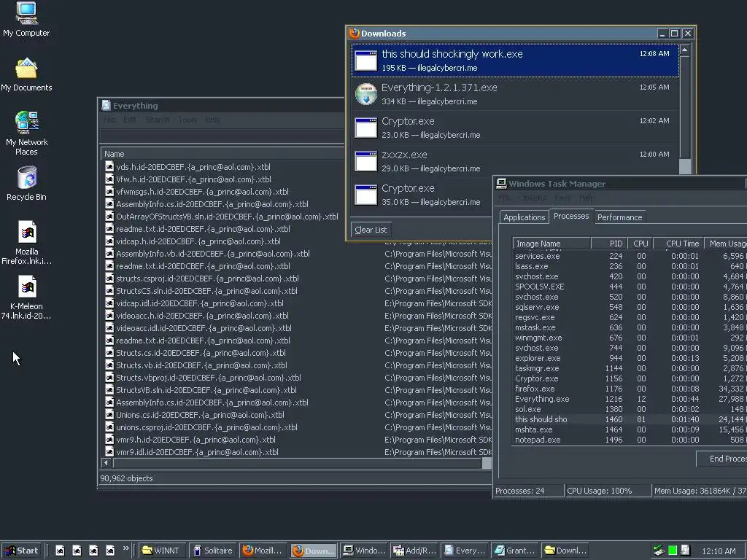Select the mshta.exe process row
Viewport: 747px width, 560px height.
click(630, 429)
